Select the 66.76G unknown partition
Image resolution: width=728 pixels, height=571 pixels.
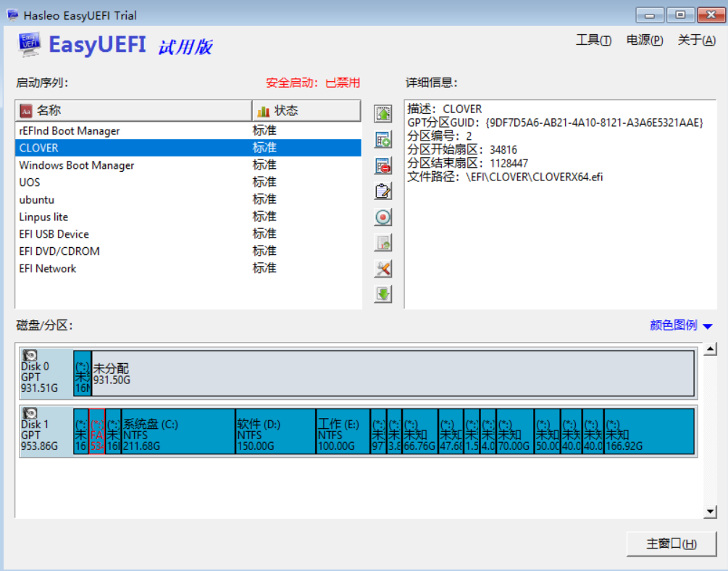(x=420, y=432)
